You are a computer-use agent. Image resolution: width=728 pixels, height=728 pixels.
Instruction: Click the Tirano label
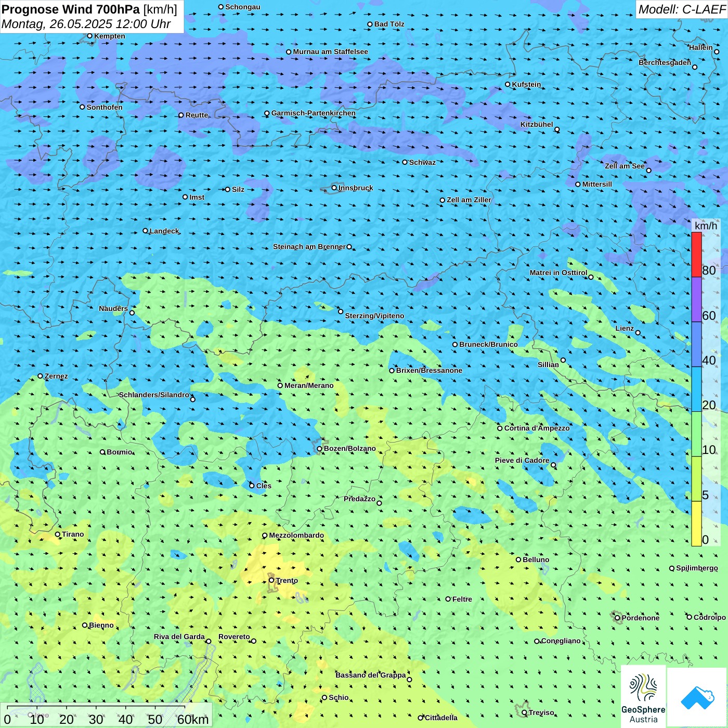coord(73,534)
